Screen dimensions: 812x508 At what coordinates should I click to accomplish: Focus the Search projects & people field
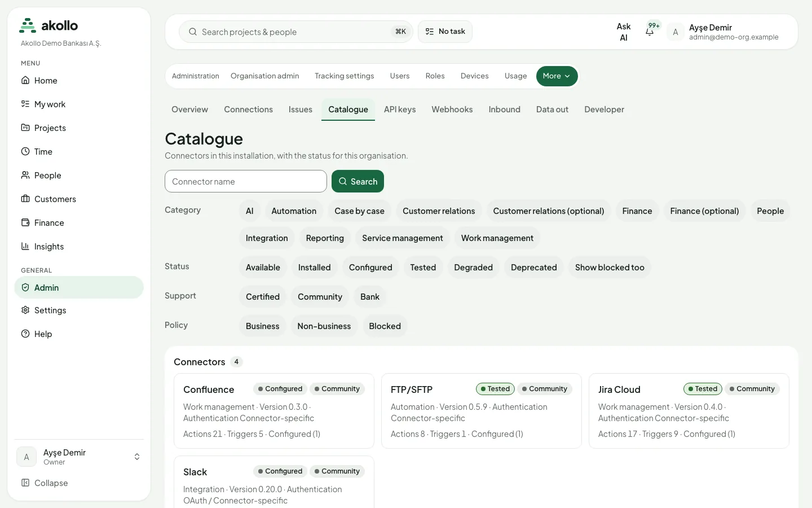tap(296, 32)
